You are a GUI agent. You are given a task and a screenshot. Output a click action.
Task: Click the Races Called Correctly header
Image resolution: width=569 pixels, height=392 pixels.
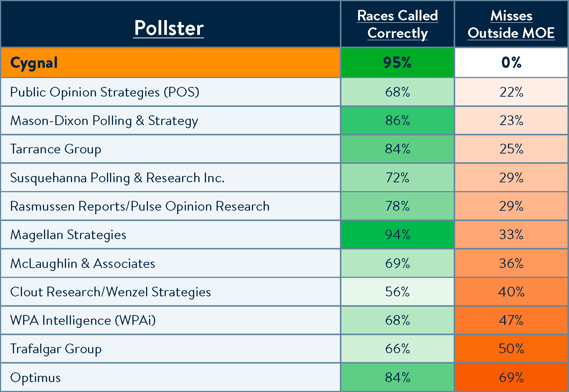point(398,24)
